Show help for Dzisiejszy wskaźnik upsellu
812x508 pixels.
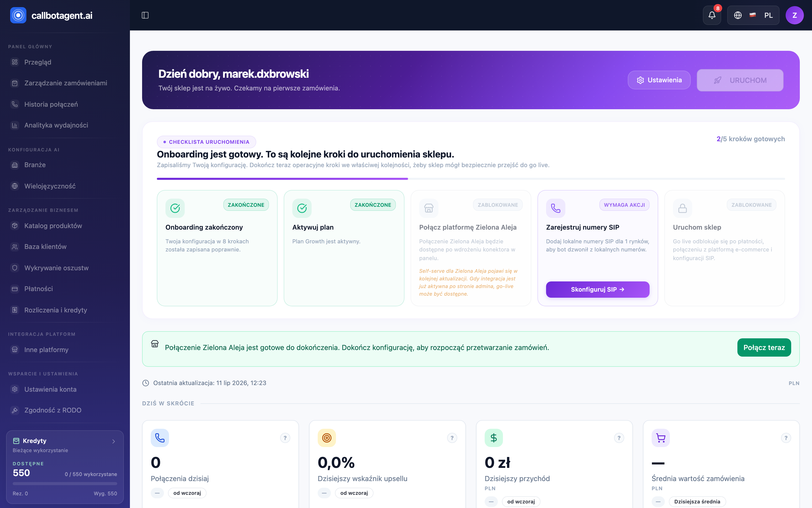coord(452,438)
